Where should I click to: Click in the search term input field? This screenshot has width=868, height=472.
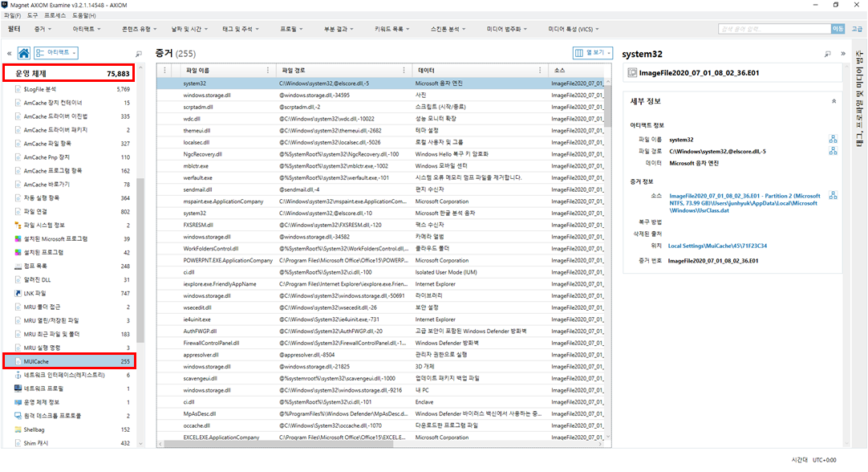(x=774, y=29)
